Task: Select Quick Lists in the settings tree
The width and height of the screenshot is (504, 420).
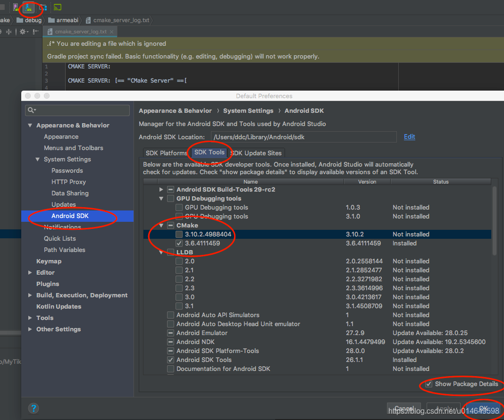Action: point(60,238)
